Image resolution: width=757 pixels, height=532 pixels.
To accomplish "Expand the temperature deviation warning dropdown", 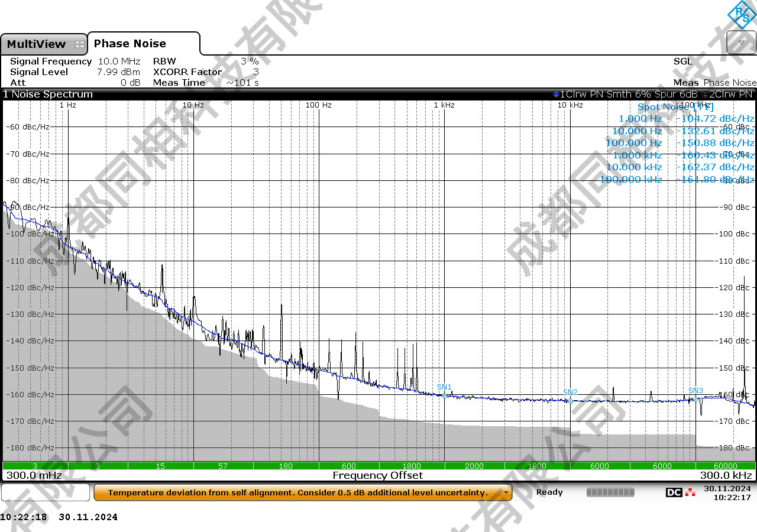I will coord(506,492).
